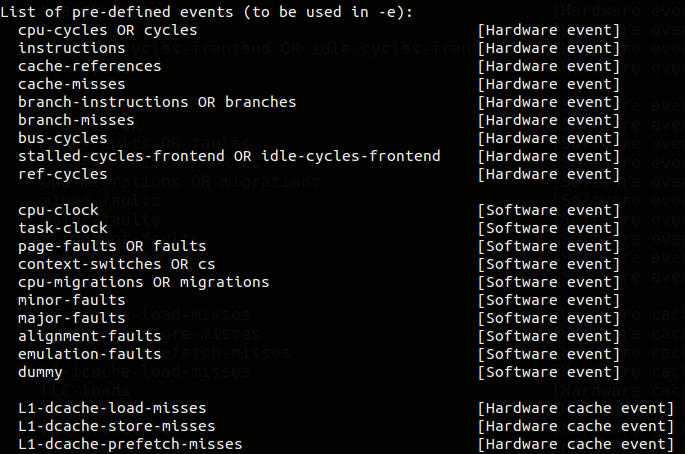Select the task-clock event text
This screenshot has height=454, width=685.
[x=62, y=228]
